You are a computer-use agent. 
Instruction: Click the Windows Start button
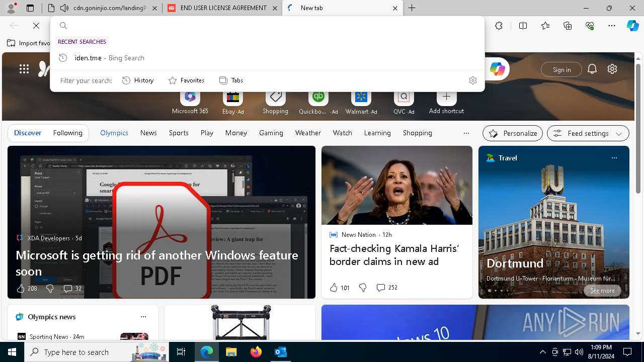12,352
